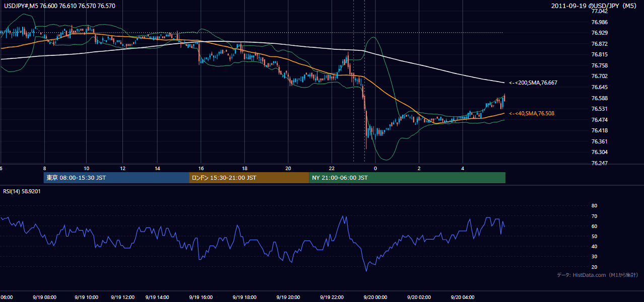
Task: Click price axis value 77.042
Action: [600, 11]
